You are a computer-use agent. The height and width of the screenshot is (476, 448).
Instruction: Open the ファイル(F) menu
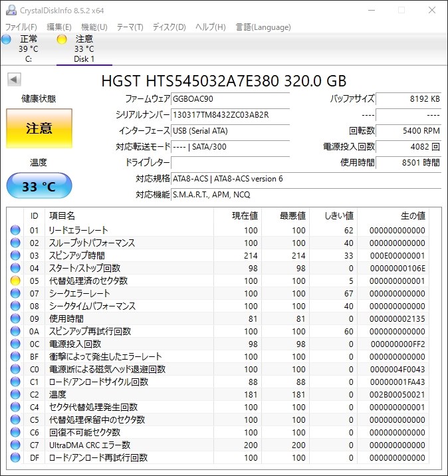point(21,27)
